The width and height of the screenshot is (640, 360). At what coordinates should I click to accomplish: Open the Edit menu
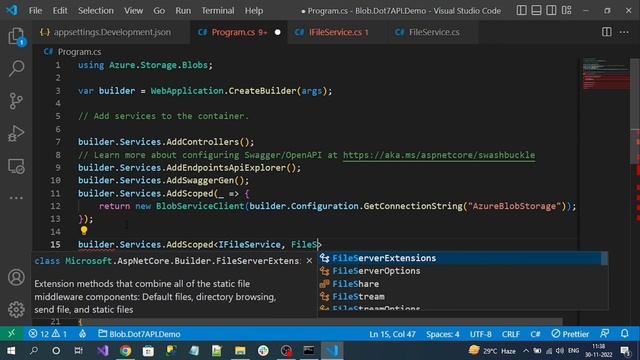point(60,11)
